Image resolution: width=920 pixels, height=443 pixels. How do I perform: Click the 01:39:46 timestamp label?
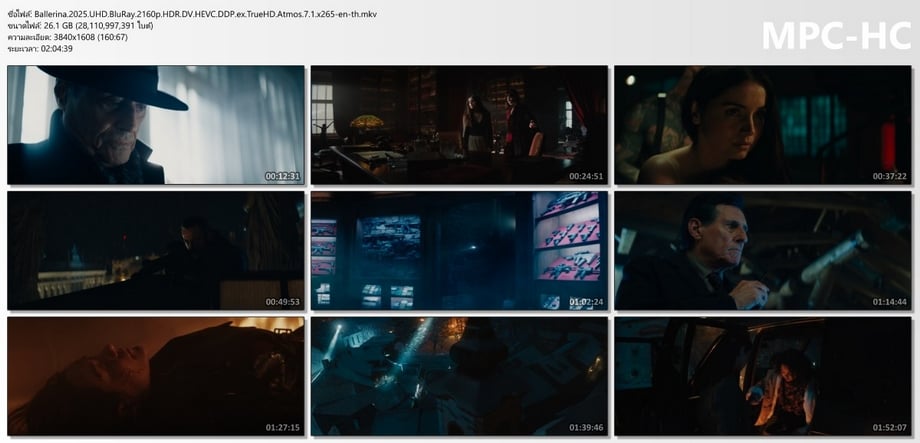(x=586, y=427)
